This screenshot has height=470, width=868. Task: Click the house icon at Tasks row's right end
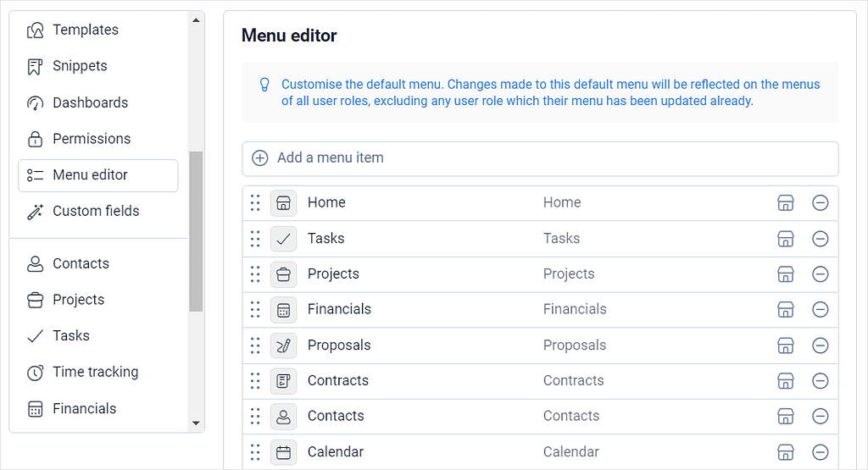786,239
